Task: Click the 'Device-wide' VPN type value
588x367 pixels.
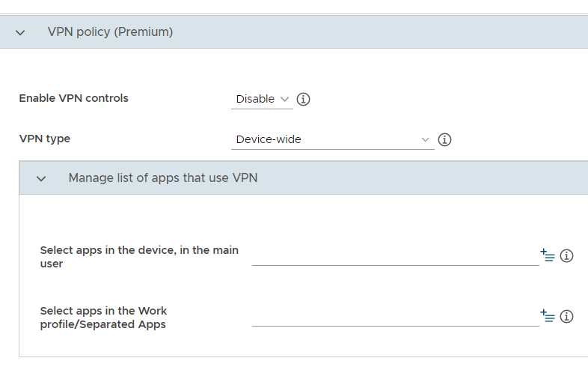Action: (269, 139)
